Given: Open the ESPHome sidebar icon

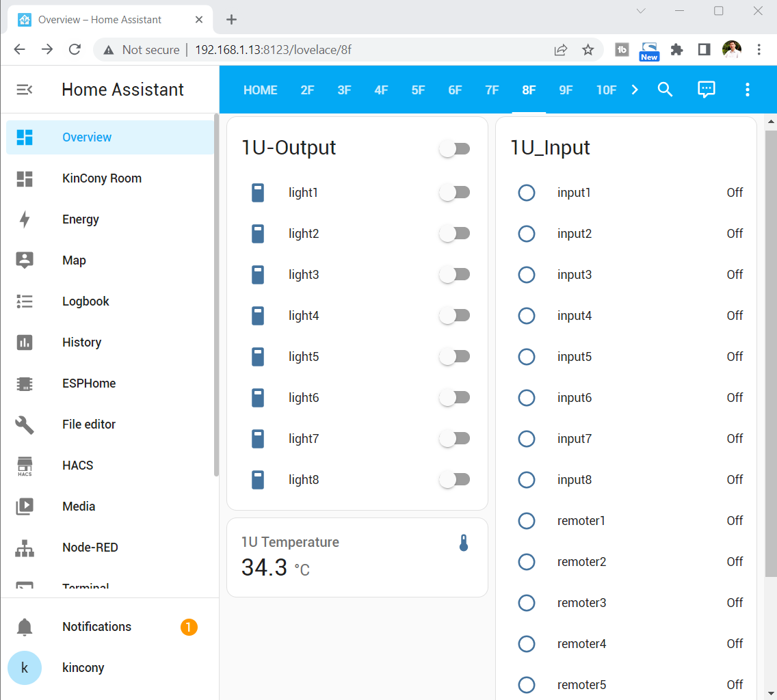Looking at the screenshot, I should click(x=25, y=383).
